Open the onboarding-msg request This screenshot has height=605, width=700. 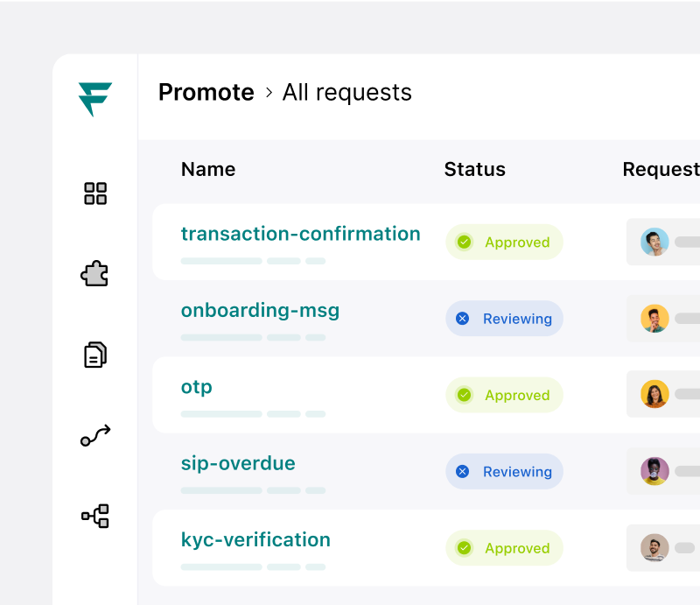260,311
